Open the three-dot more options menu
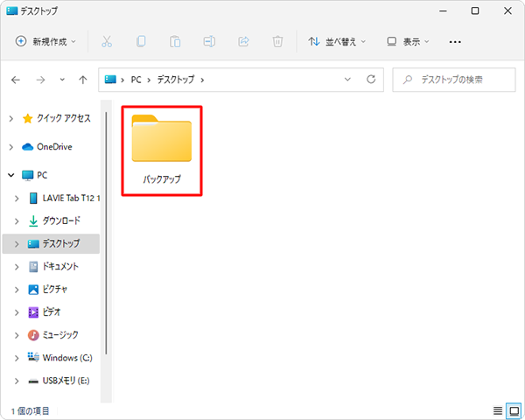This screenshot has width=525, height=420. [x=455, y=42]
